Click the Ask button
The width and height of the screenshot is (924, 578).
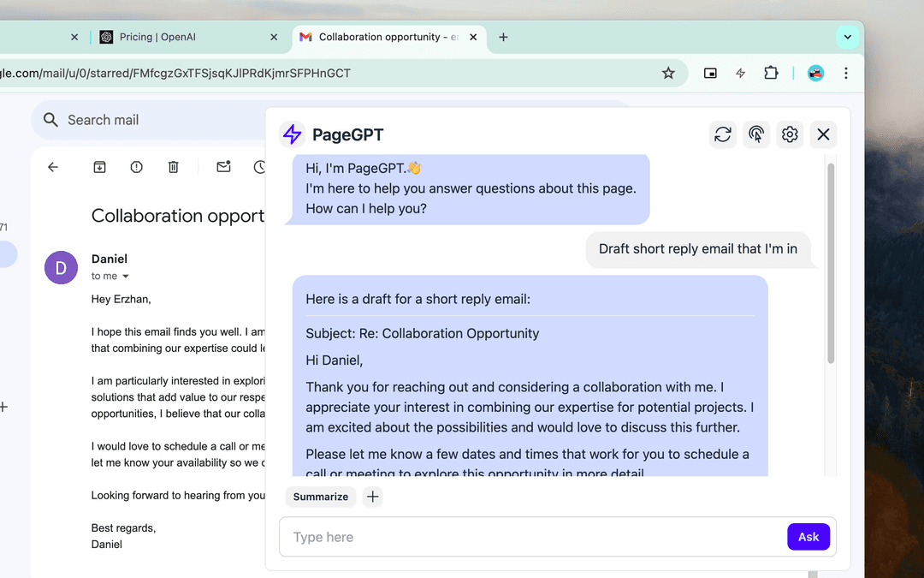tap(808, 537)
